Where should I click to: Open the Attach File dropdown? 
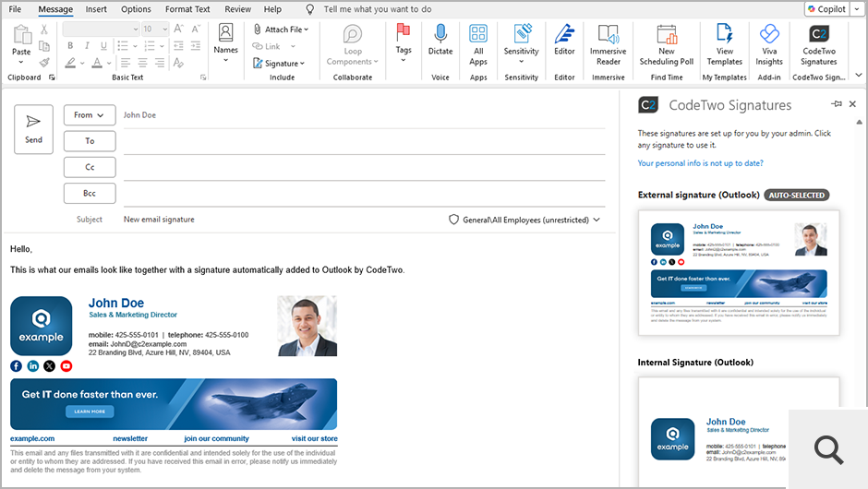pyautogui.click(x=282, y=30)
